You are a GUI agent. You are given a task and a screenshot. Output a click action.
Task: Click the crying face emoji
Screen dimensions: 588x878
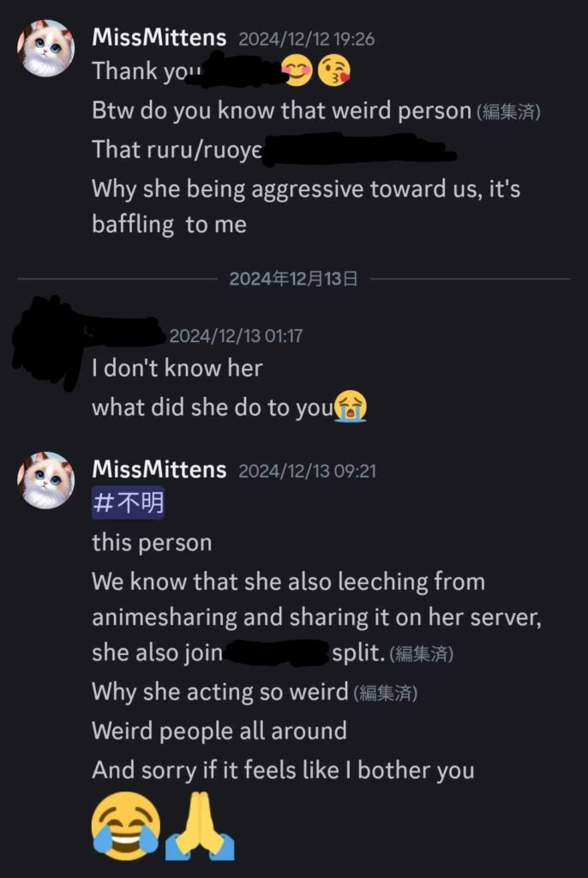pyautogui.click(x=351, y=407)
